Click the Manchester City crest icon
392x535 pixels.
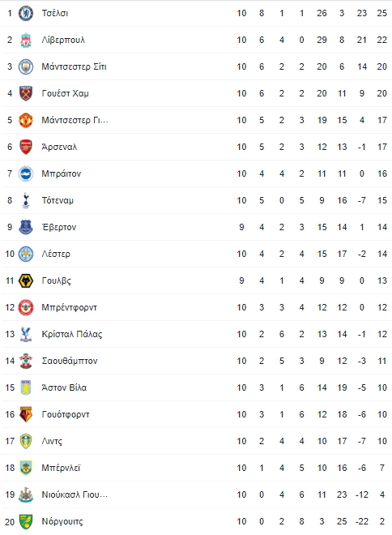point(26,66)
